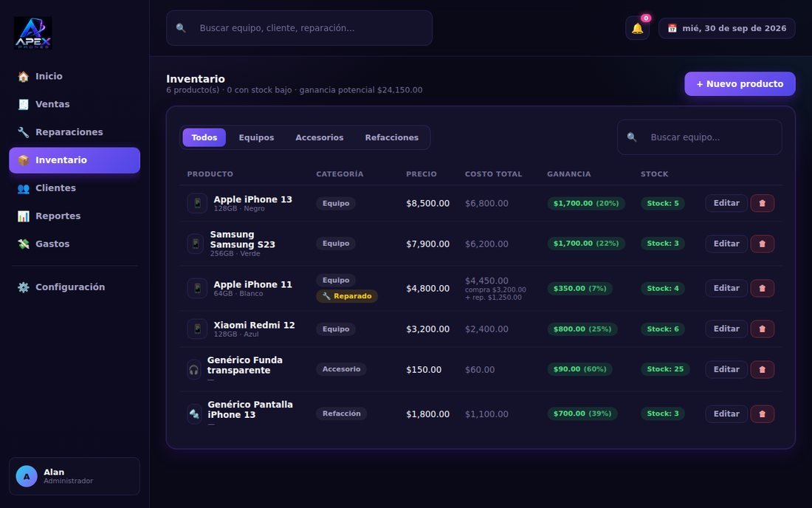Edit the Apple iPhone 11 entry
Viewport: 812px width, 508px height.
(726, 288)
